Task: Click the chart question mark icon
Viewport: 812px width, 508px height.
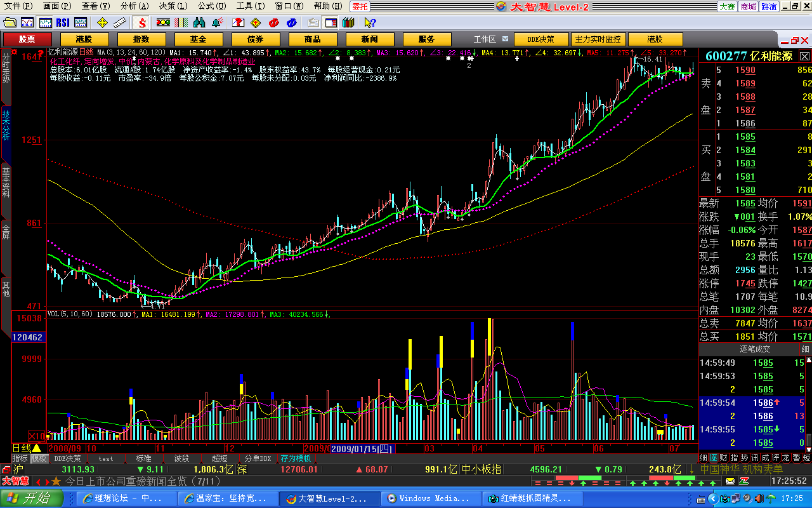Action: pyautogui.click(x=238, y=22)
